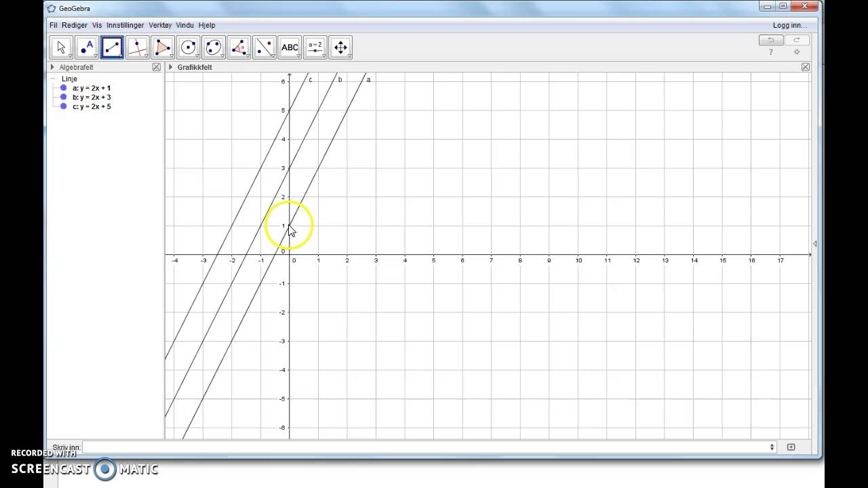
Task: Select equation c: y = 2x + 5
Action: tap(92, 106)
